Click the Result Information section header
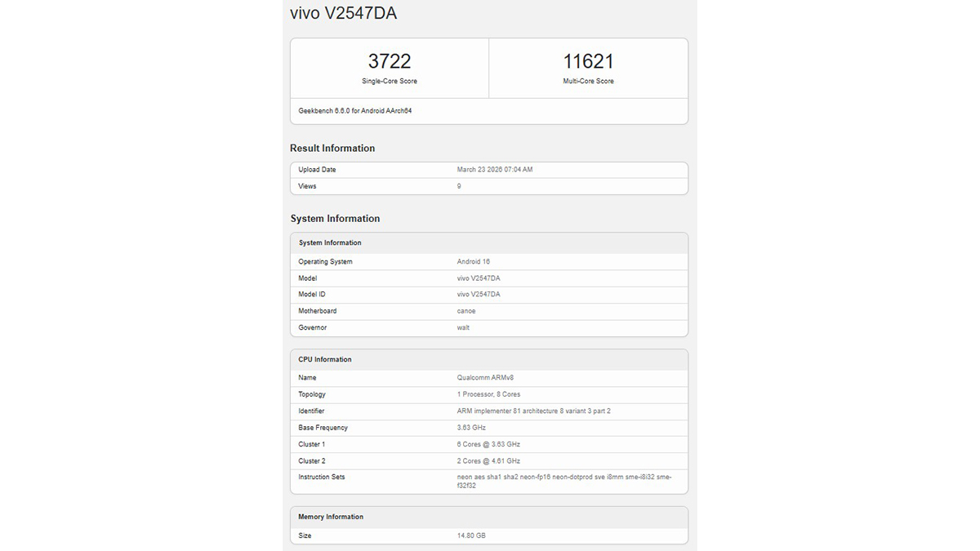This screenshot has height=551, width=980. tap(332, 148)
